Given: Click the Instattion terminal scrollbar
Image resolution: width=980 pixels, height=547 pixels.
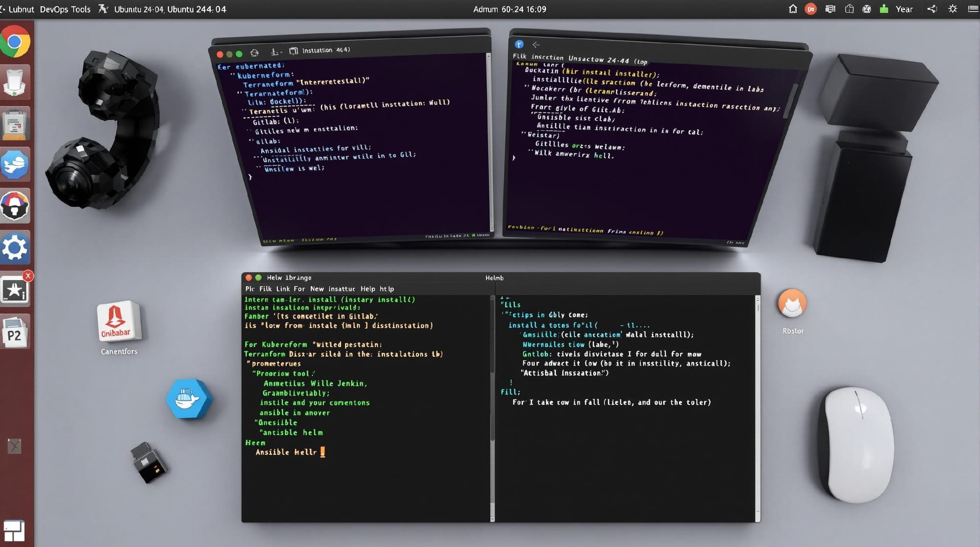Looking at the screenshot, I should click(x=490, y=142).
